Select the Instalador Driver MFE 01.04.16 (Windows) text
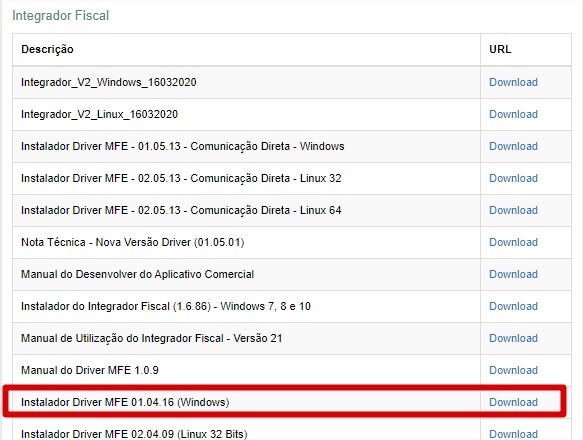 125,402
